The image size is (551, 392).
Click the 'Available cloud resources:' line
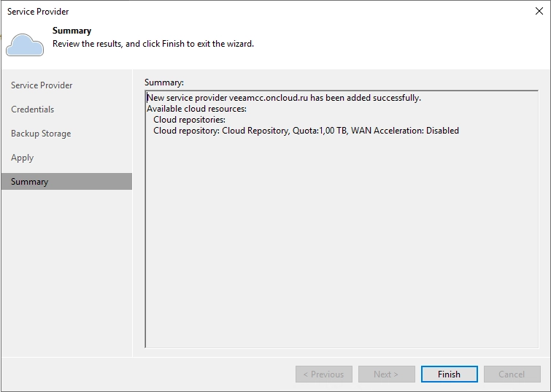point(196,109)
